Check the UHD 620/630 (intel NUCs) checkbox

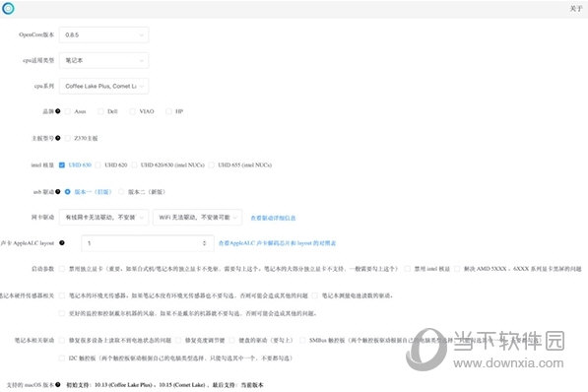134,165
